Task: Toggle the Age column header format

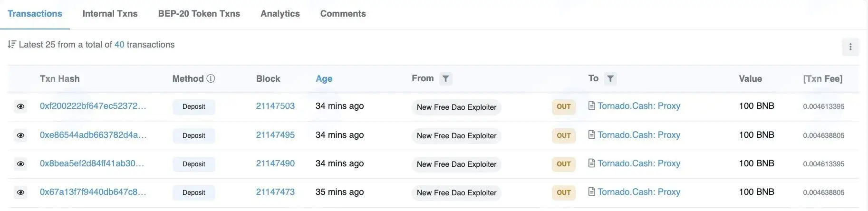Action: pyautogui.click(x=324, y=79)
